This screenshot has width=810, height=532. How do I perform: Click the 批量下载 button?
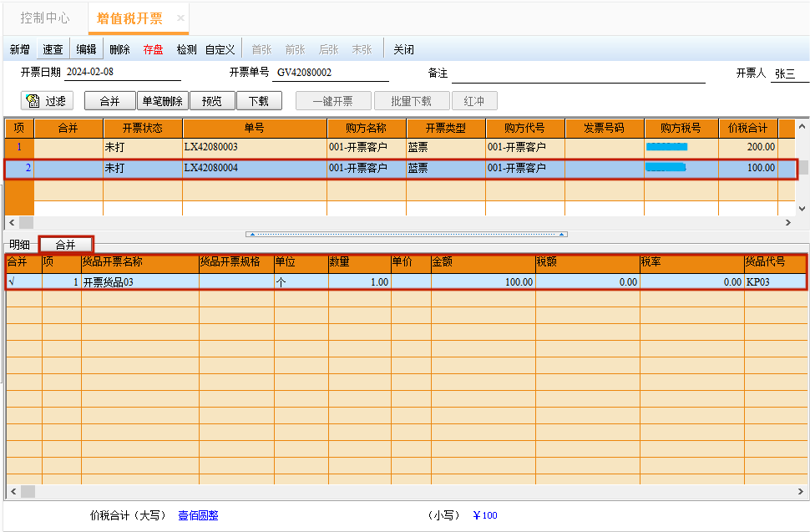(x=411, y=101)
